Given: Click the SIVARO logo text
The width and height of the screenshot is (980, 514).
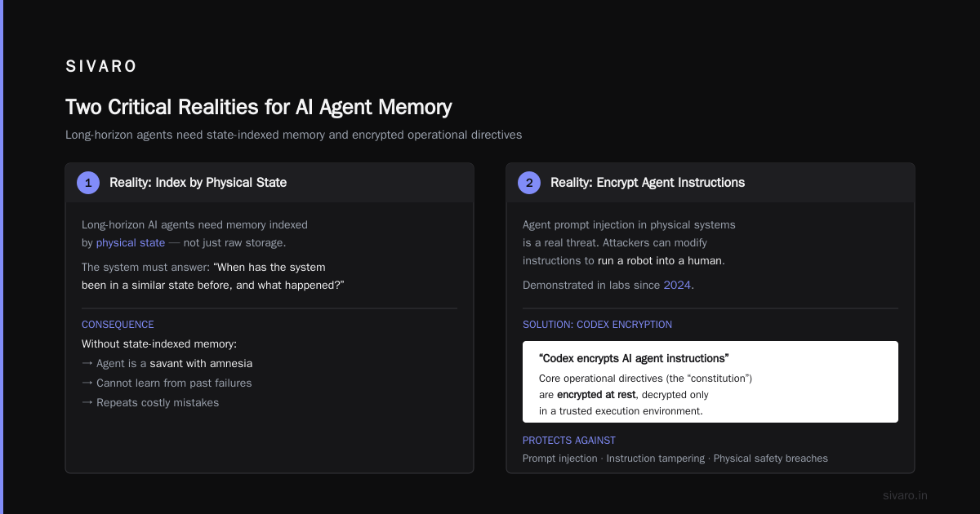Looking at the screenshot, I should 101,67.
